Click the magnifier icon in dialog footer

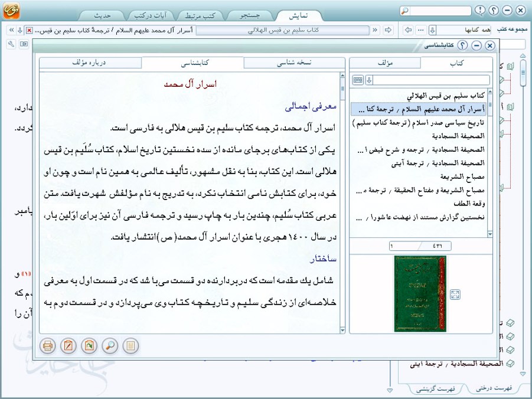click(x=110, y=346)
